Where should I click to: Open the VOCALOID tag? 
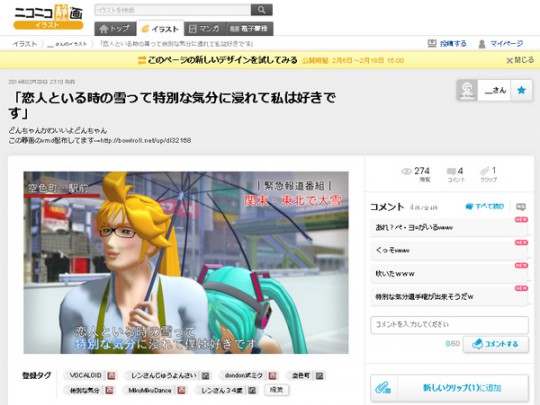[85, 375]
